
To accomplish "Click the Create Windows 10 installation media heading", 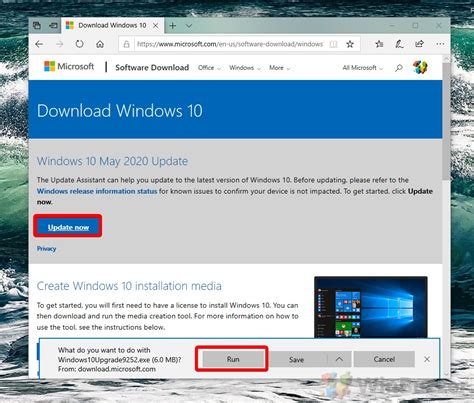I will point(129,286).
